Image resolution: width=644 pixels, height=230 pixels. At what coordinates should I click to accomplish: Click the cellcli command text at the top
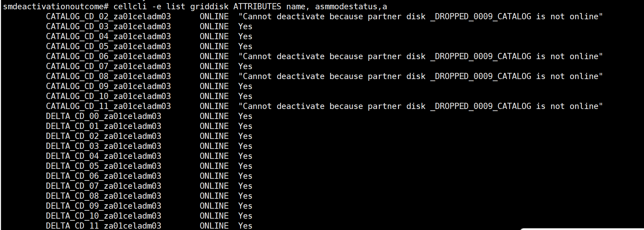[x=250, y=7]
